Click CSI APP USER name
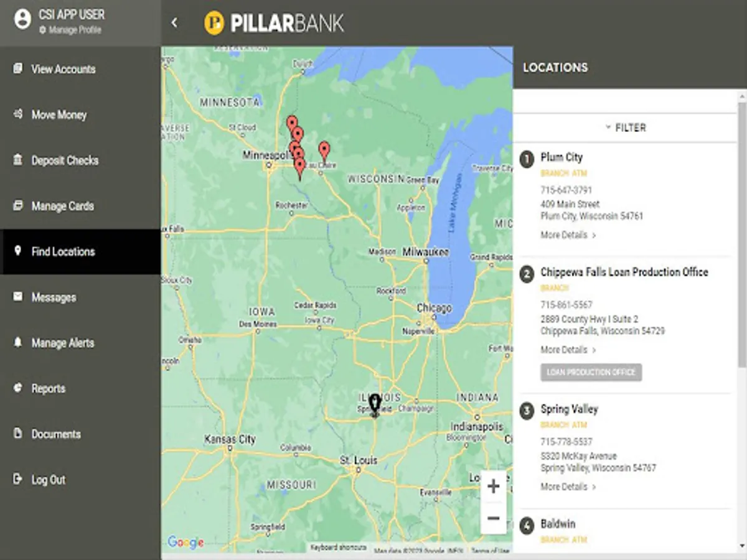747x560 pixels. tap(72, 14)
